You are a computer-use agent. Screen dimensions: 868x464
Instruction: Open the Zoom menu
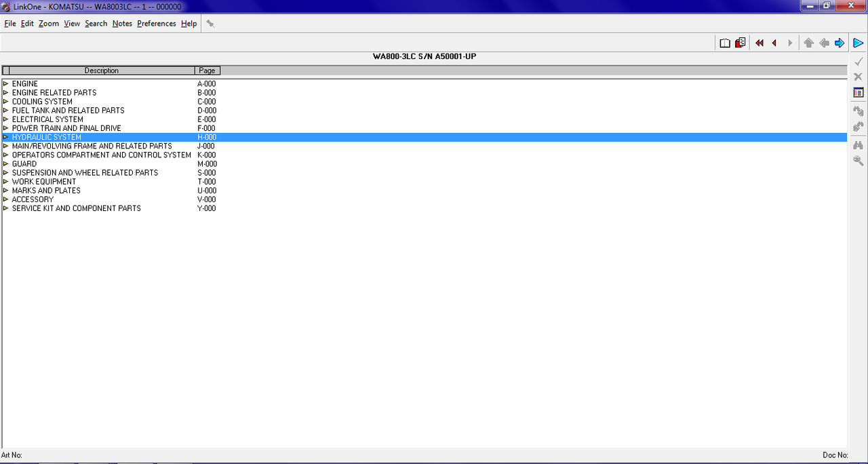click(x=49, y=23)
